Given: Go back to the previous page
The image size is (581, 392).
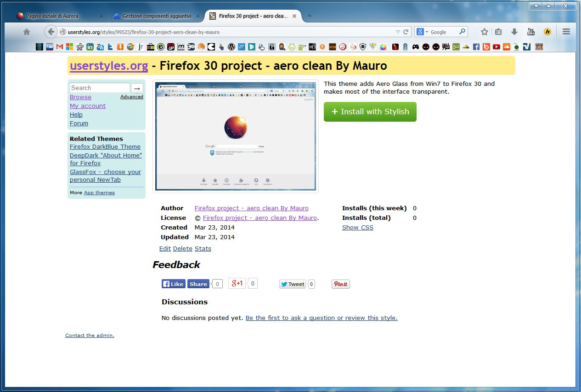Looking at the screenshot, I should [51, 32].
